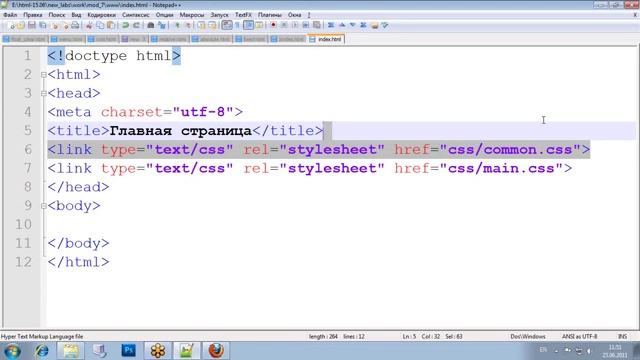Click the 'Главная страница' title text
The height and width of the screenshot is (360, 640).
point(180,131)
